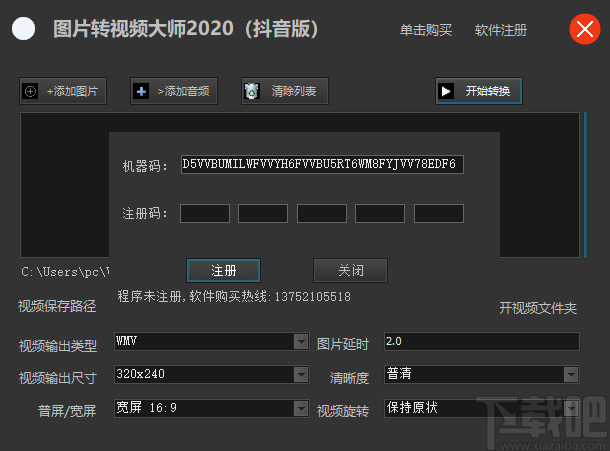610x451 pixels.
Task: Click the 清晰度 label
Action: 349,378
